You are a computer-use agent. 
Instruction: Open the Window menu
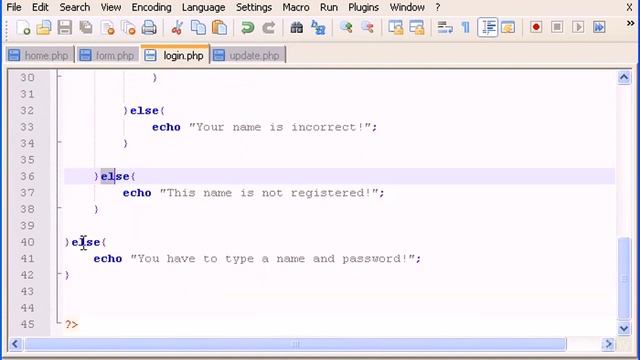pyautogui.click(x=407, y=7)
